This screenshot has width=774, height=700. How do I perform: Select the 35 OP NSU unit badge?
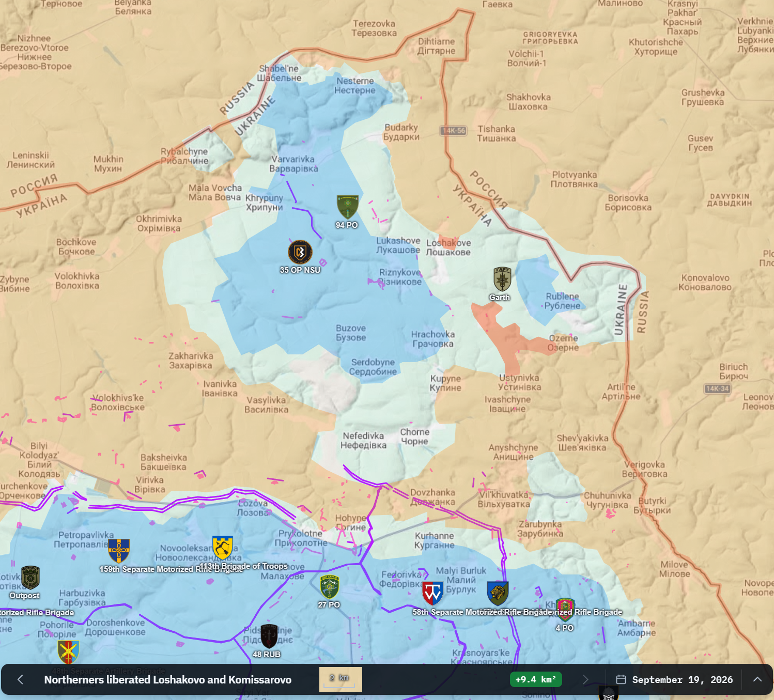point(300,252)
